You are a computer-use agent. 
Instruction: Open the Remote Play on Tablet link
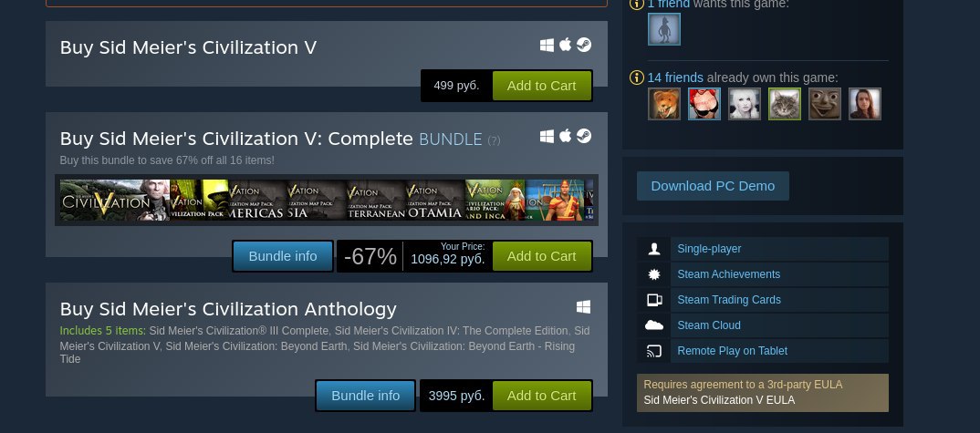click(733, 351)
